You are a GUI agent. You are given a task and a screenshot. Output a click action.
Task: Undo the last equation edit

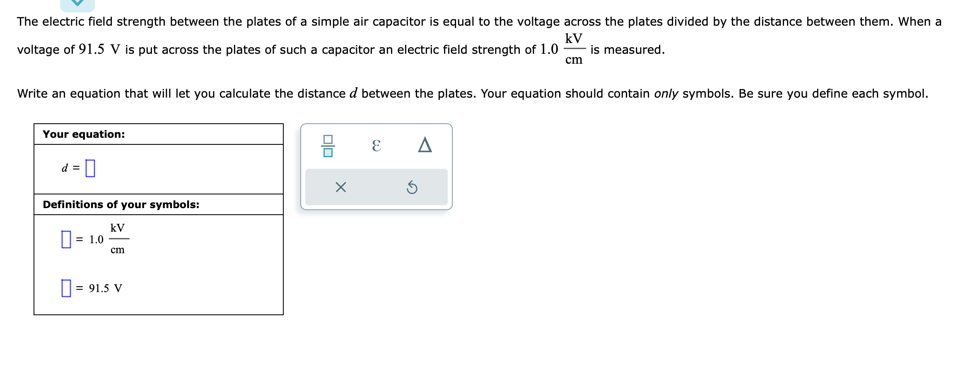pos(412,188)
